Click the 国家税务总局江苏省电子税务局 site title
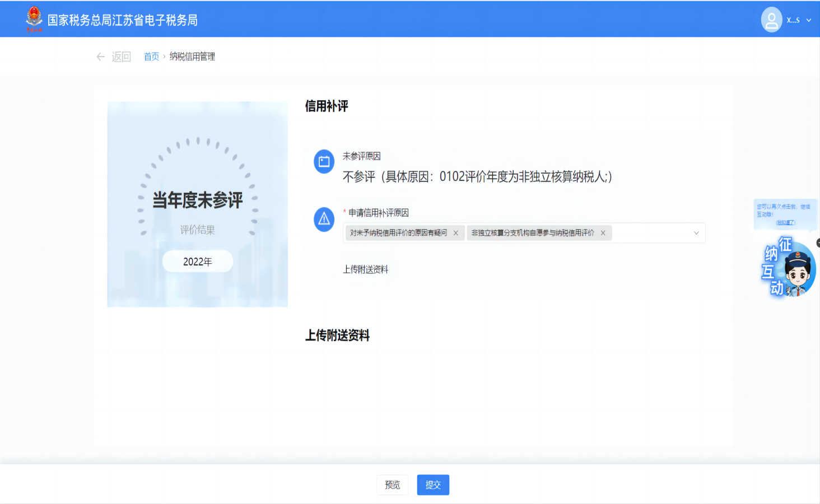The width and height of the screenshot is (820, 504). click(122, 20)
